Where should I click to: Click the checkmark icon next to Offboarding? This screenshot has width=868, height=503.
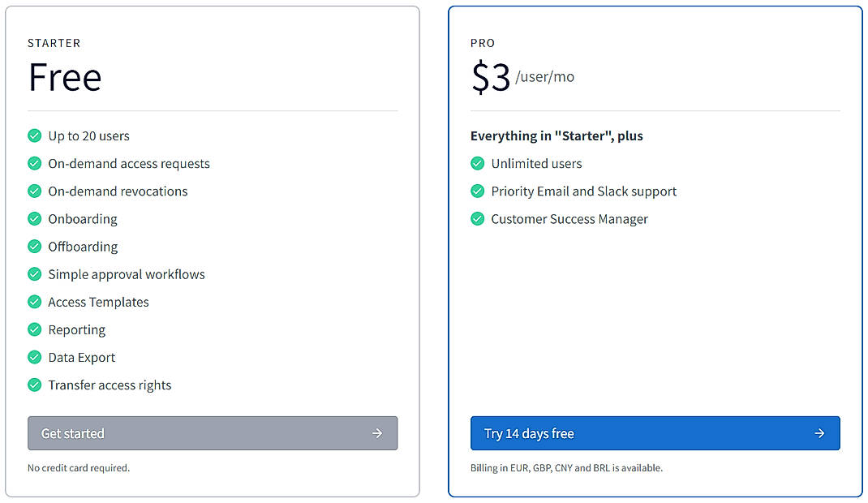pos(34,246)
